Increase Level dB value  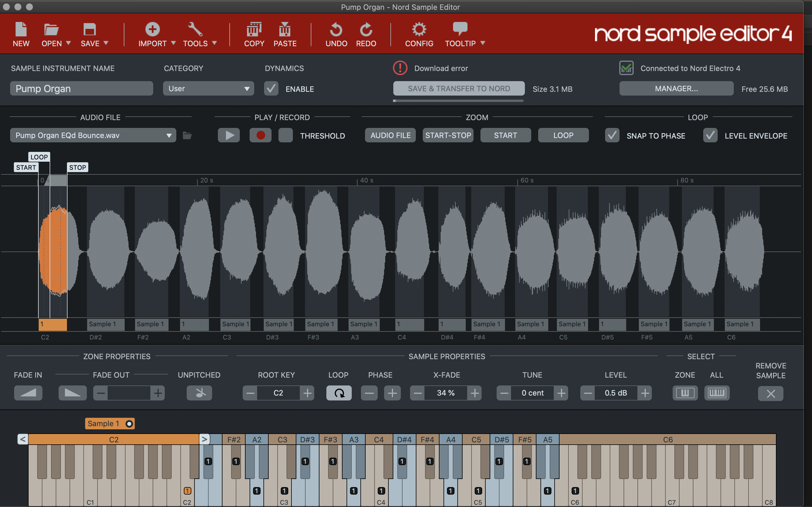(x=645, y=393)
